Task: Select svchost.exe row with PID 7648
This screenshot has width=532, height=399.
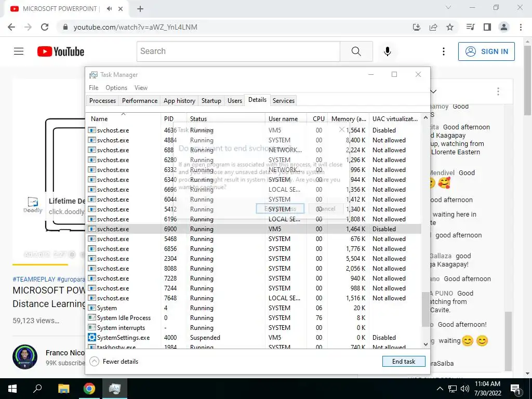Action: click(x=254, y=298)
